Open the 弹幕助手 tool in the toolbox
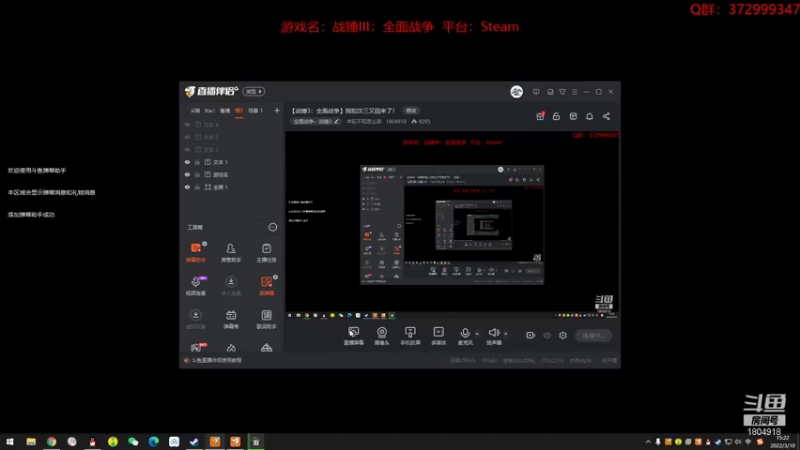 click(x=195, y=252)
